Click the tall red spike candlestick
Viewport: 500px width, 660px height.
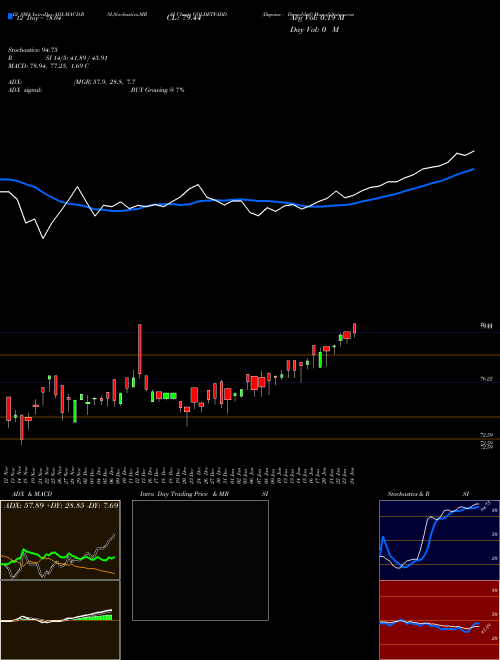tap(140, 349)
